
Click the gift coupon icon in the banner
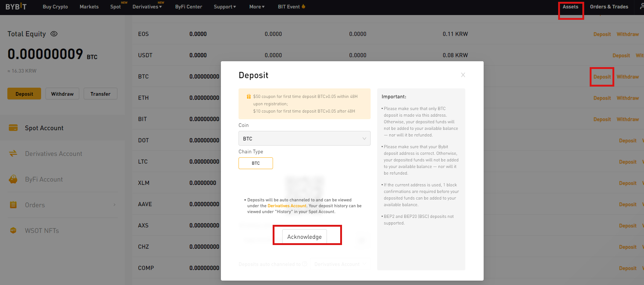(x=248, y=96)
